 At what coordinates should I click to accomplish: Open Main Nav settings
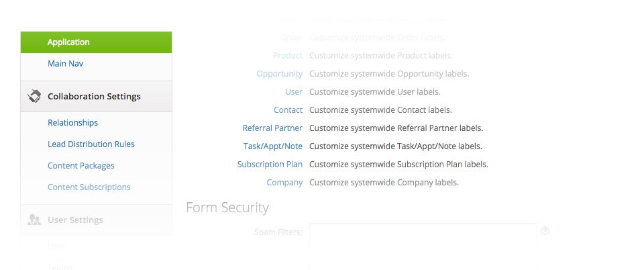click(65, 64)
